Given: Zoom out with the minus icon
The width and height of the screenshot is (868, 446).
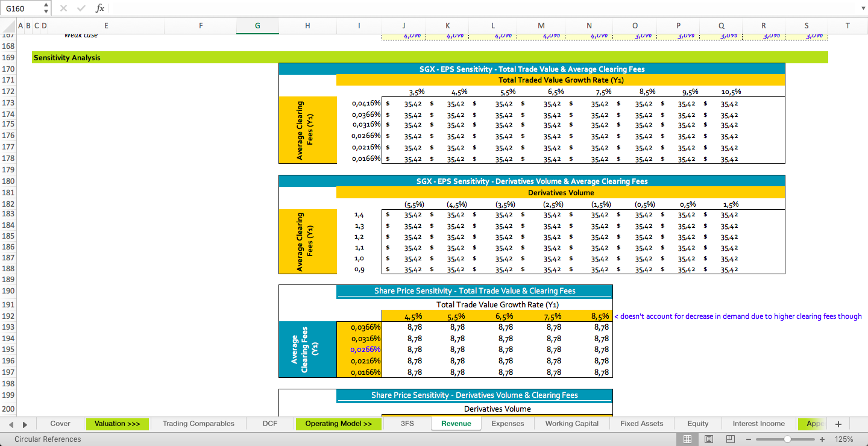Looking at the screenshot, I should pos(749,439).
